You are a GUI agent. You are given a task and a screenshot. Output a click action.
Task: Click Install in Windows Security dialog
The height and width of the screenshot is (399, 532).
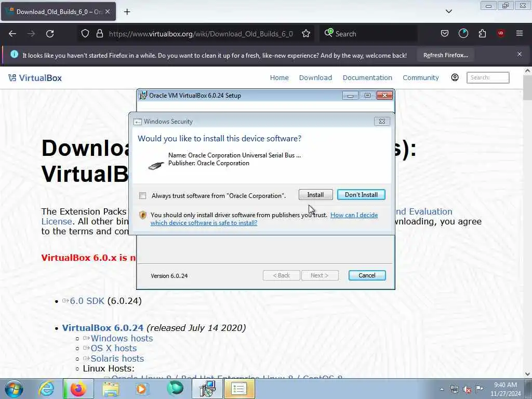(315, 195)
